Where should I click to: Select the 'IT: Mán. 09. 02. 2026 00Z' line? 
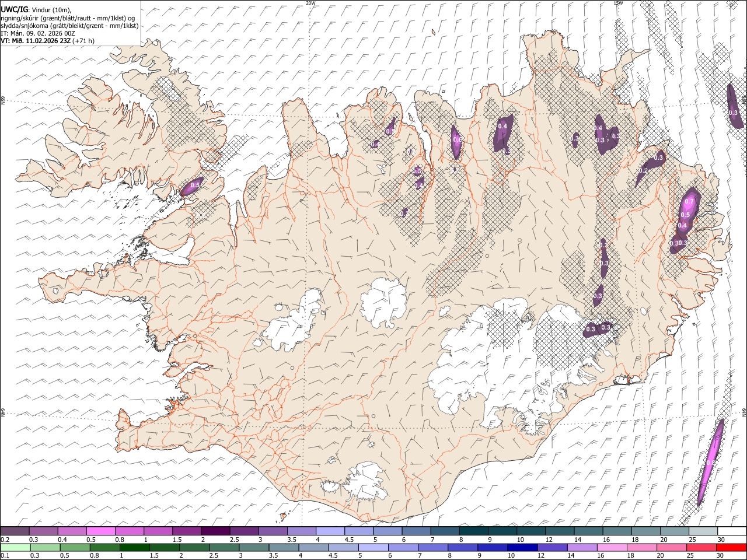(38, 33)
